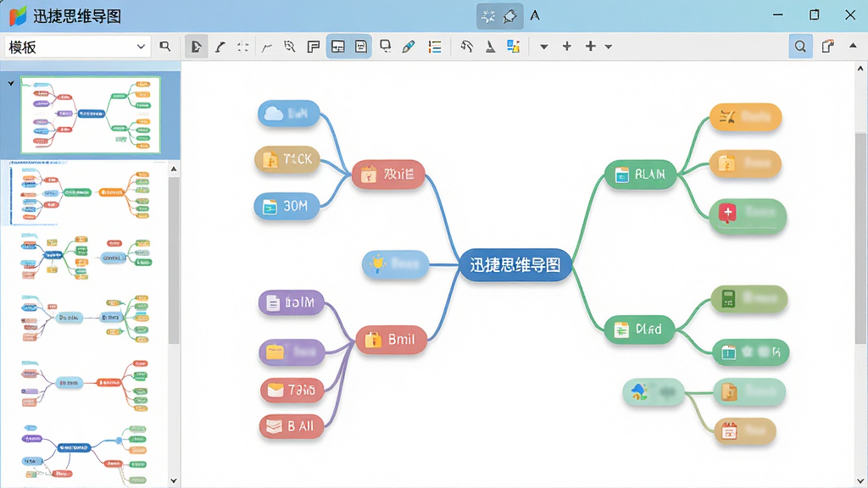Screen dimensions: 868x488
Task: Select the red B All node
Action: pyautogui.click(x=292, y=426)
